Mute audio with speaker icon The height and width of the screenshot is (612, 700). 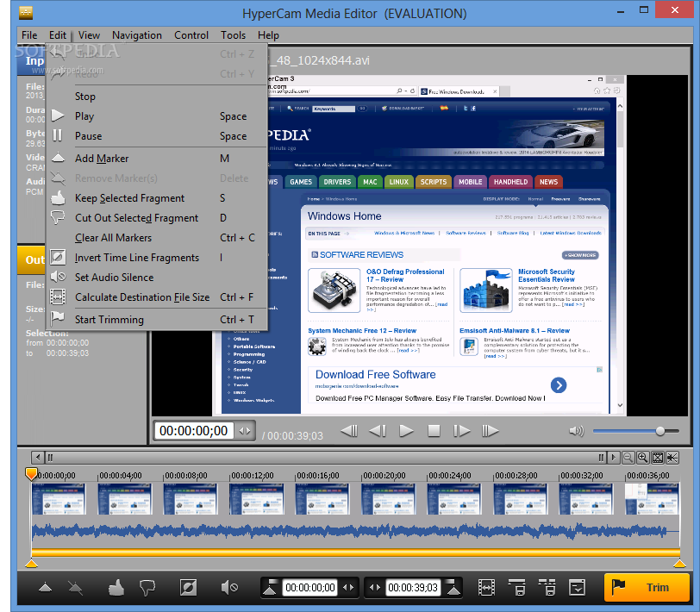coord(577,431)
